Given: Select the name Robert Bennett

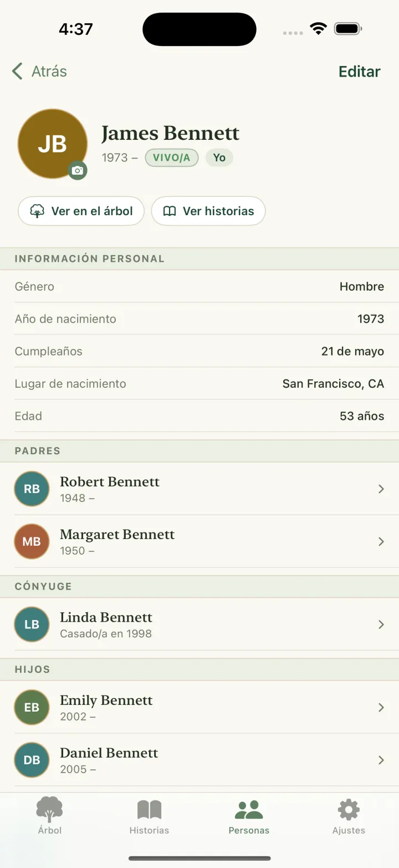Looking at the screenshot, I should pyautogui.click(x=110, y=482).
